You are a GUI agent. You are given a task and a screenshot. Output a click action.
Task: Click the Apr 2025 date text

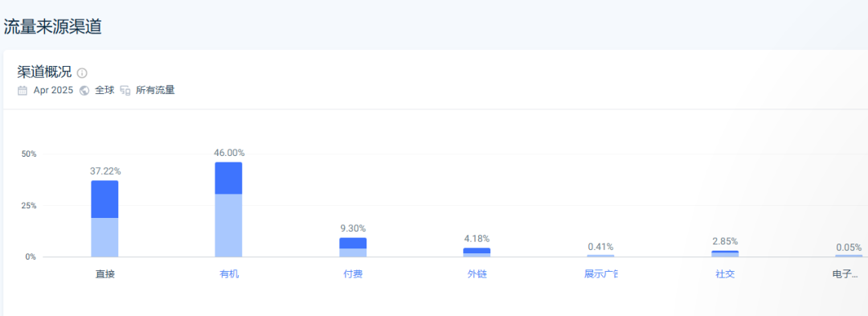[53, 91]
